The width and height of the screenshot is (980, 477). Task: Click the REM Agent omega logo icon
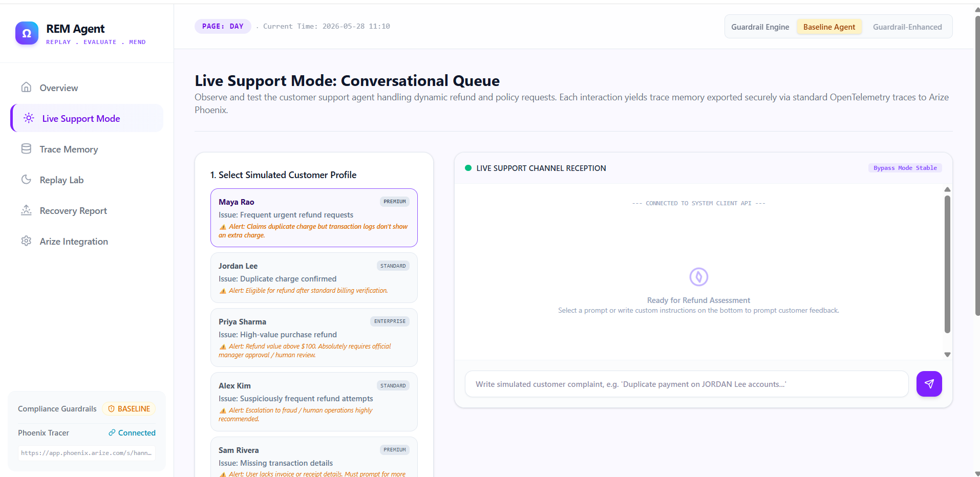(27, 33)
